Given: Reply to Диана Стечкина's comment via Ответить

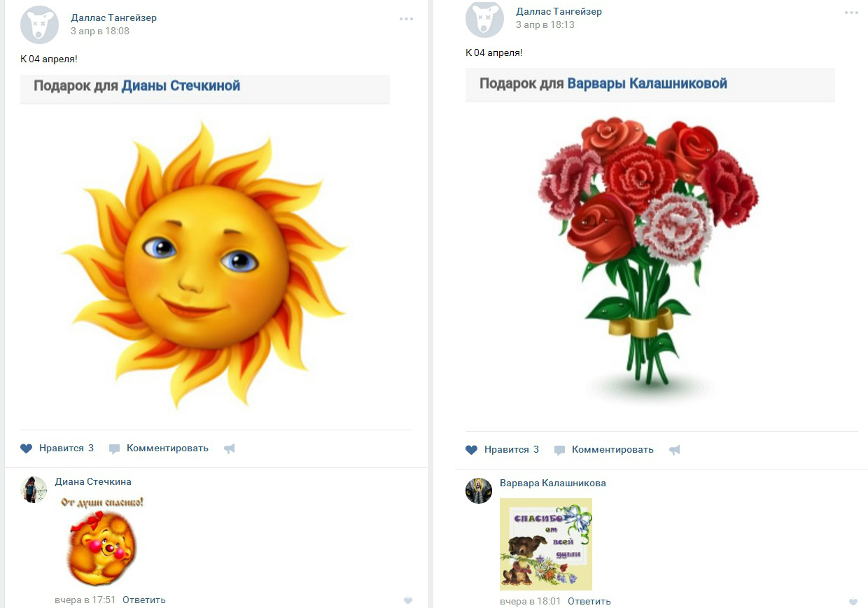Looking at the screenshot, I should coord(144,600).
